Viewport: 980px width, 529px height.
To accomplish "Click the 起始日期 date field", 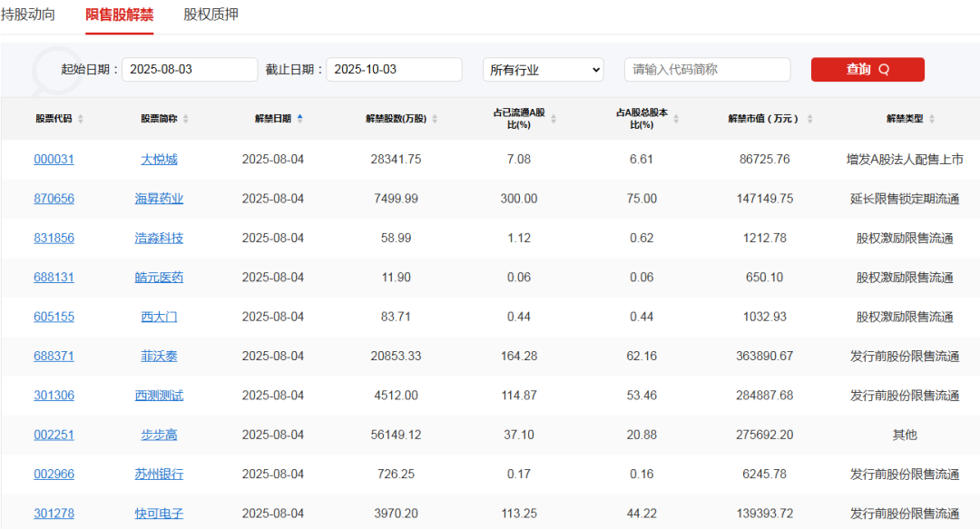I will coord(190,70).
